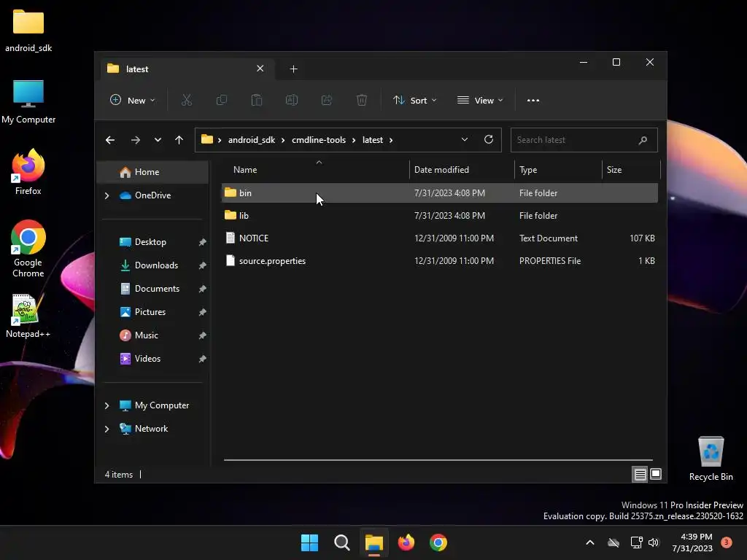Switch to Details view layout toggle
This screenshot has height=560, width=747.
[640, 474]
